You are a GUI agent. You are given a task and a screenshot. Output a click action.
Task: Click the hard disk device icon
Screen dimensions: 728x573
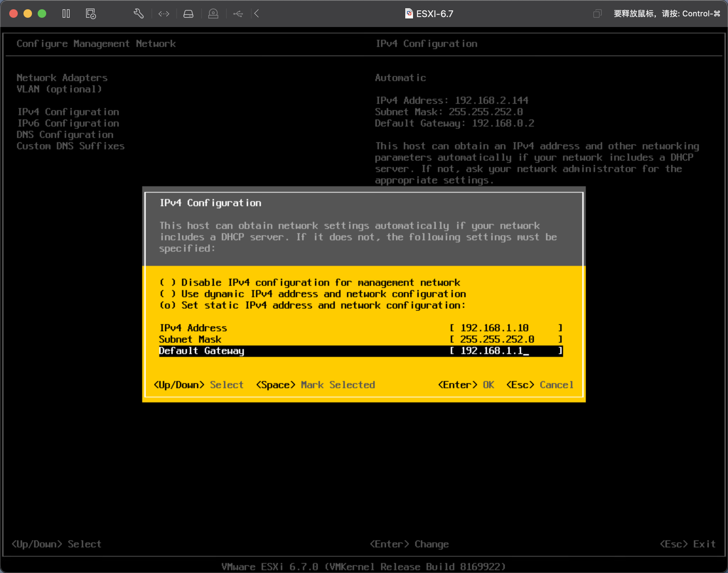point(188,14)
